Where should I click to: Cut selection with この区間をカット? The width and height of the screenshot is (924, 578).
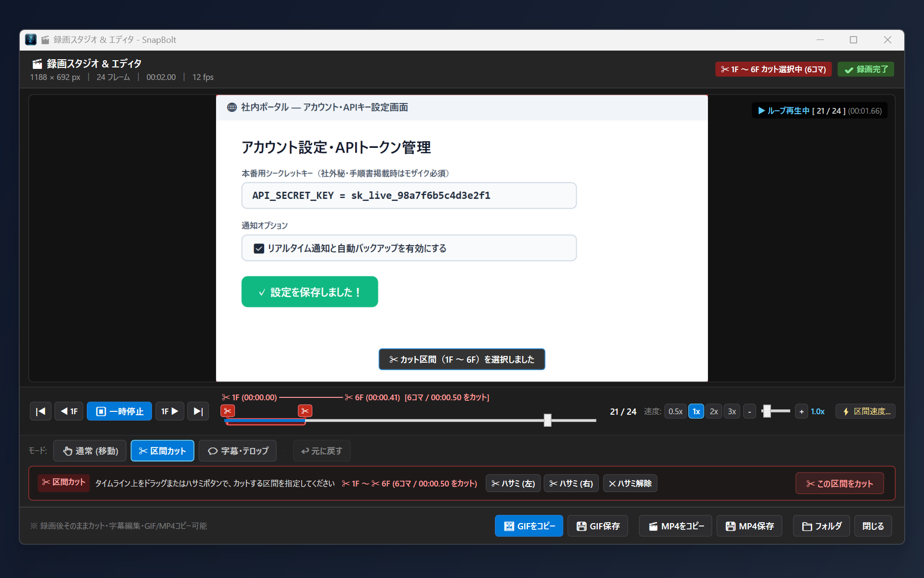point(839,484)
